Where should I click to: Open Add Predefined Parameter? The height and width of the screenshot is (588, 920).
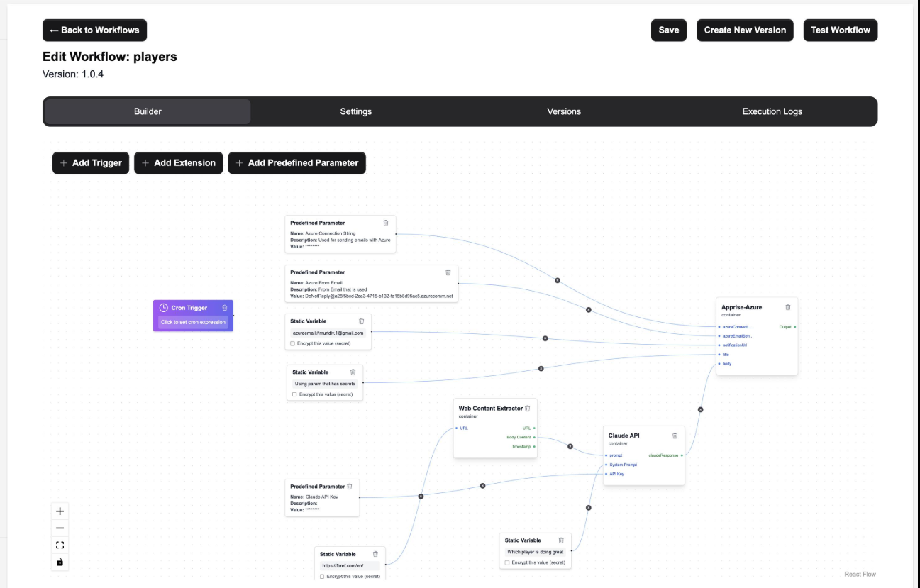296,162
